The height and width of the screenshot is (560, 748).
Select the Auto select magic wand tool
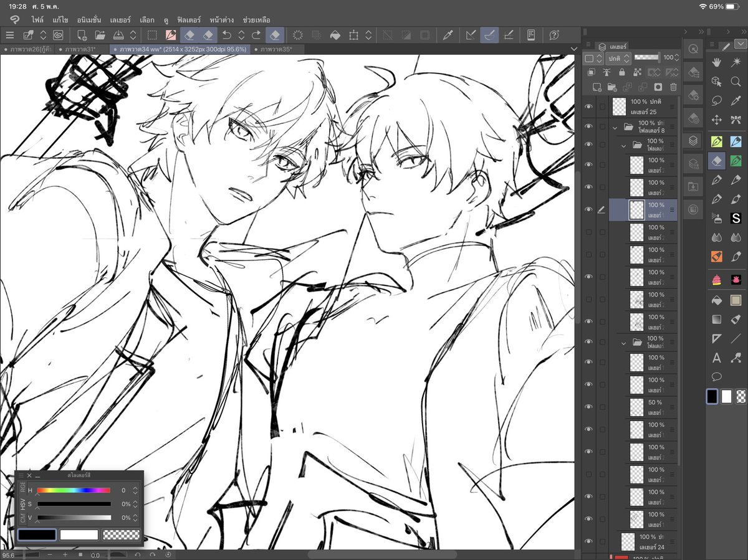point(736,62)
